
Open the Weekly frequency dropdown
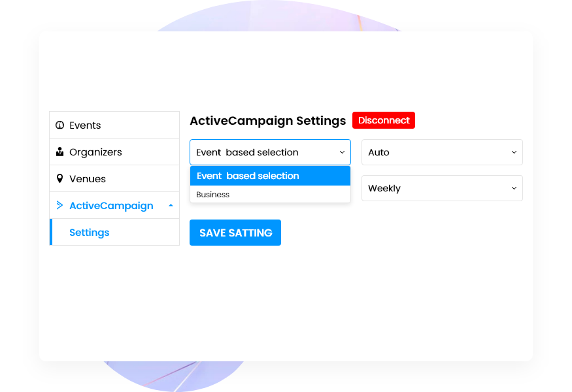coord(442,188)
